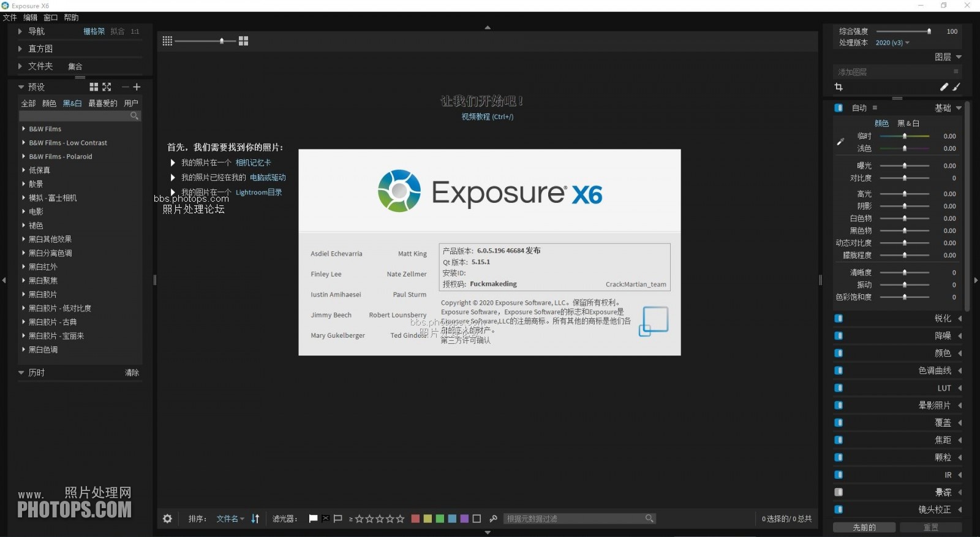This screenshot has height=537, width=980.
Task: Open the 添加图层 layer menu icon
Action: (x=956, y=72)
